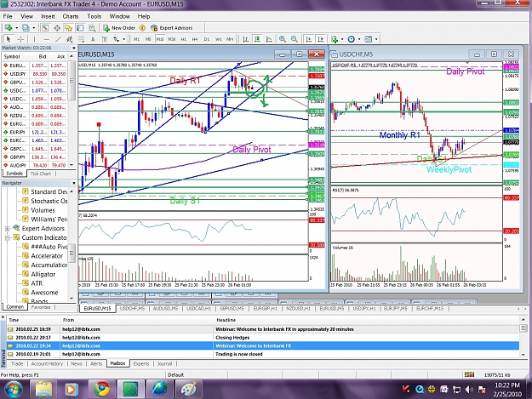The height and width of the screenshot is (399, 532).
Task: Open the Templates toolbar icon
Action: click(x=368, y=39)
